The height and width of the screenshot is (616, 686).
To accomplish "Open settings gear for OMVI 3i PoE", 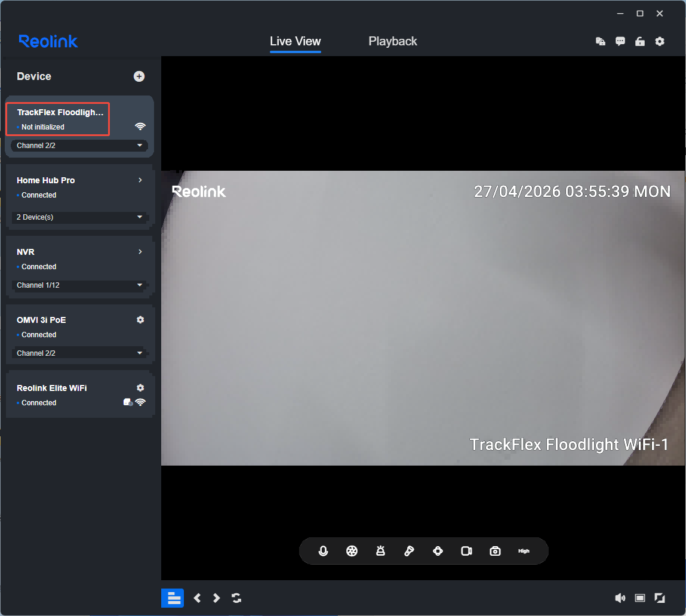I will point(140,320).
